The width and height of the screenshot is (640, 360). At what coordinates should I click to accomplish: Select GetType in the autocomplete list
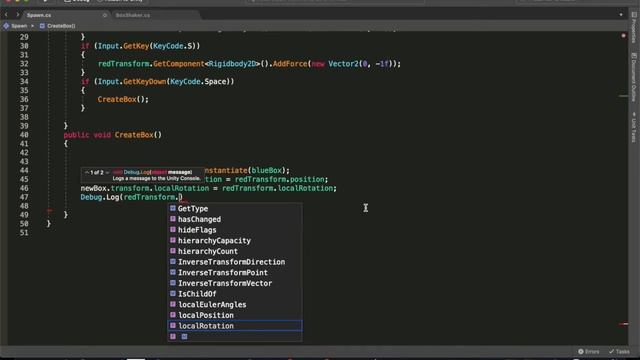pos(235,209)
